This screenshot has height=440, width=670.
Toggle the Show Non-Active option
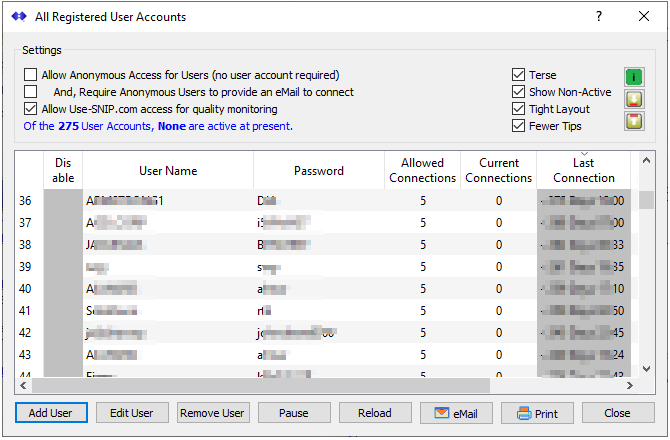518,92
